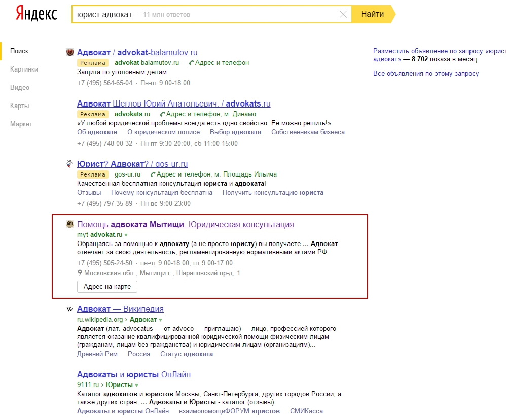Open the 'СМИКасса' sitelink
506x420 pixels.
[306, 411]
